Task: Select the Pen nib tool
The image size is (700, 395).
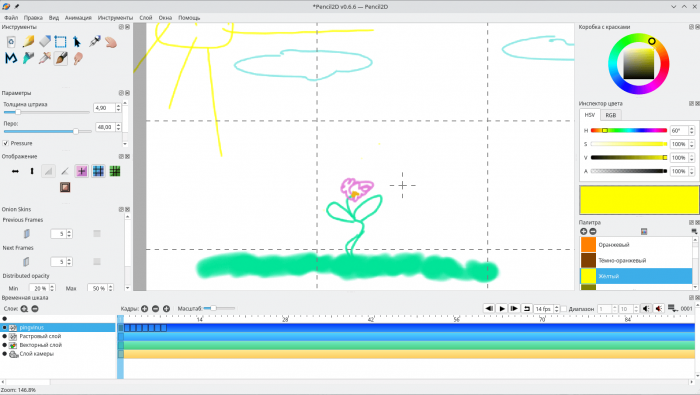Action: click(x=94, y=42)
